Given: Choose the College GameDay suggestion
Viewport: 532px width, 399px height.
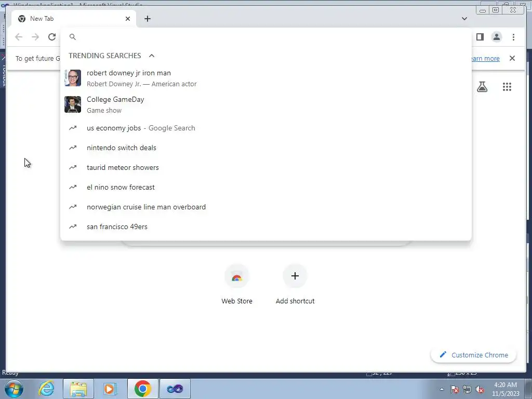Looking at the screenshot, I should point(265,104).
